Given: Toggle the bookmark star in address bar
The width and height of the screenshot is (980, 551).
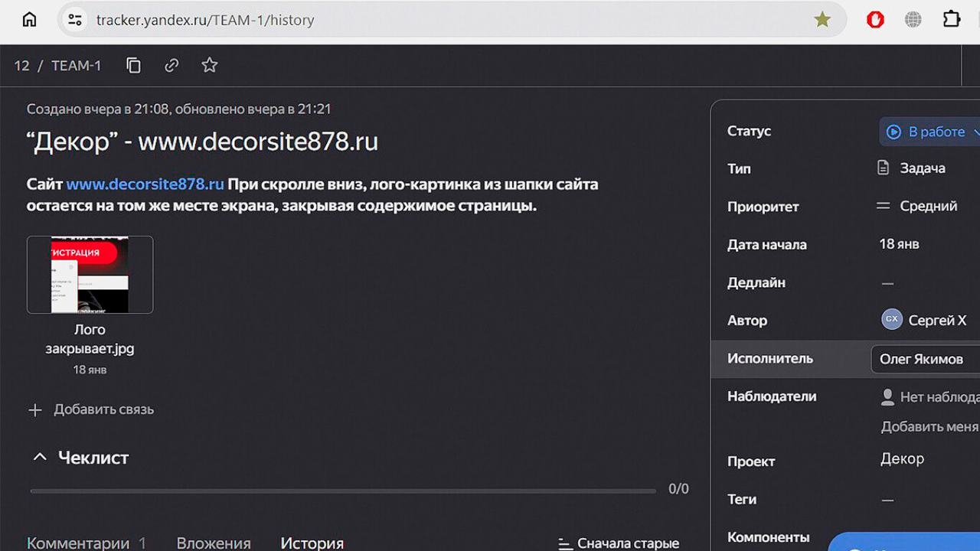Looking at the screenshot, I should (x=822, y=20).
